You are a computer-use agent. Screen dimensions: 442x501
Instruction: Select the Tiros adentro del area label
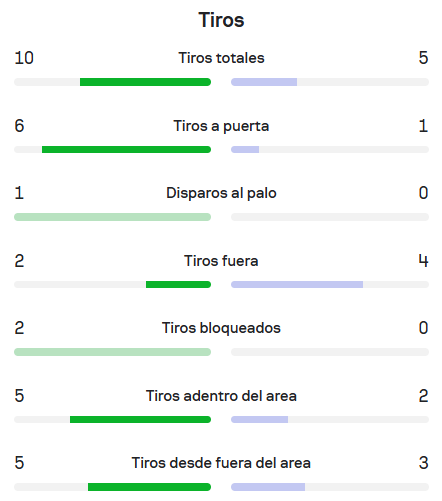[x=221, y=396]
